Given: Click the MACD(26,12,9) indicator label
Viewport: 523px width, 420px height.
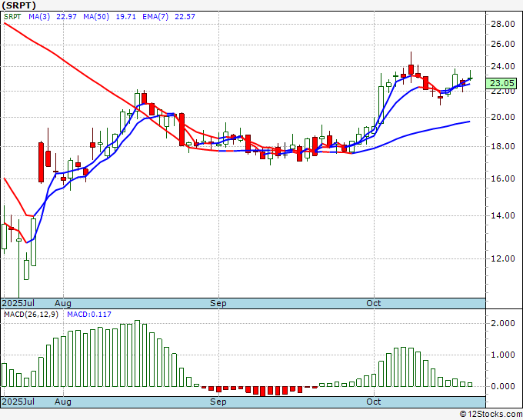Looking at the screenshot, I should 31,315.
